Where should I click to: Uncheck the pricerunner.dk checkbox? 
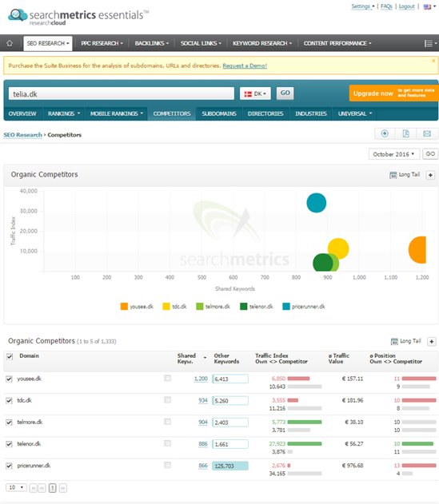coord(9,466)
